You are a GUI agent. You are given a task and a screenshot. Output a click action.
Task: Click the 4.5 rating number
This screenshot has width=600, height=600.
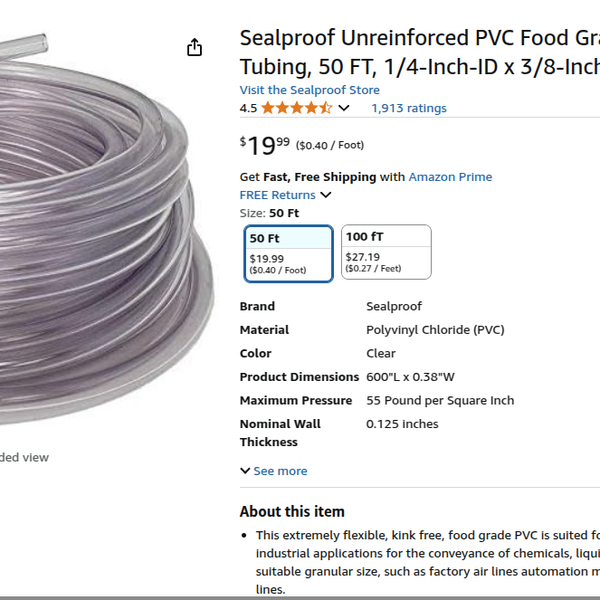248,108
